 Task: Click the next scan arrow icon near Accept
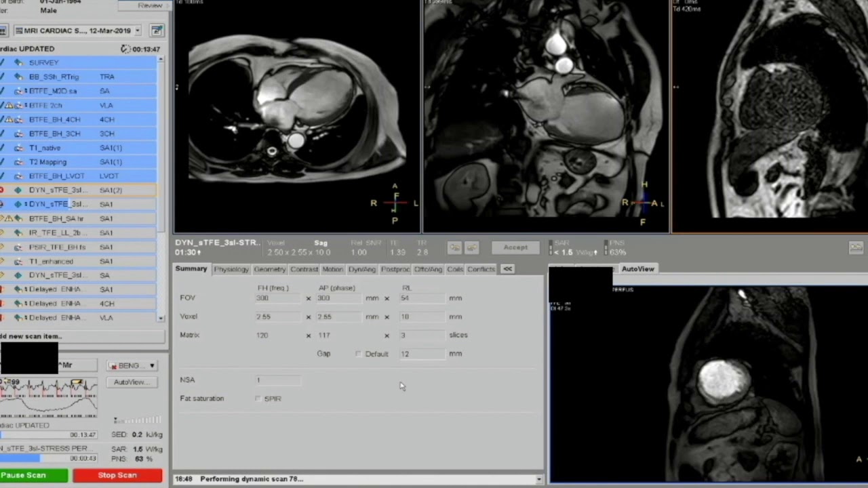(472, 247)
